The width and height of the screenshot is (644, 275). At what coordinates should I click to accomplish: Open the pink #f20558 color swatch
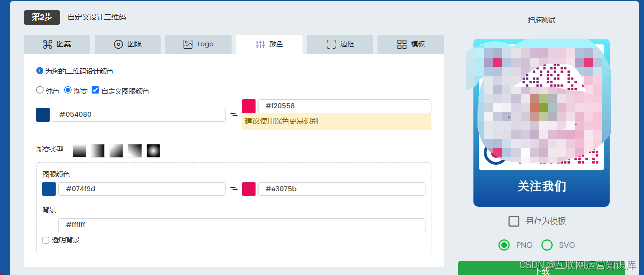[x=249, y=106]
